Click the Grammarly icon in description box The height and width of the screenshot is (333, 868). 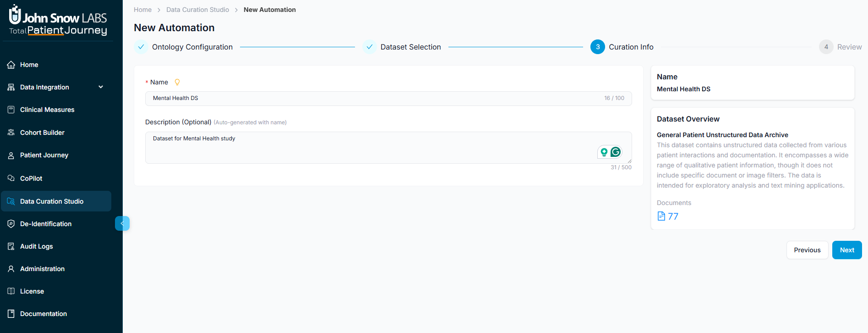point(616,152)
